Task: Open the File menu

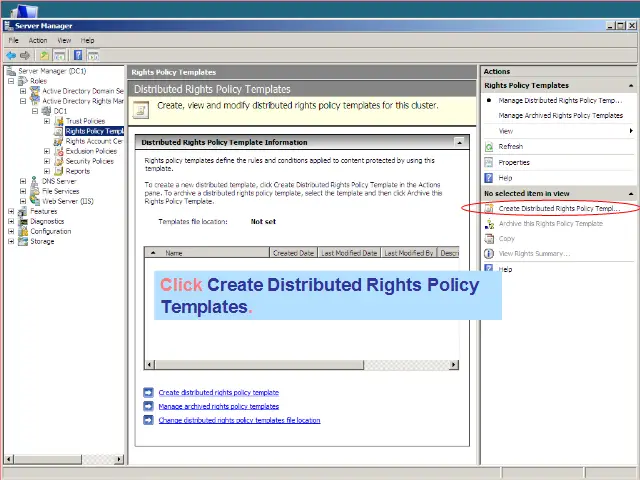Action: pos(13,40)
